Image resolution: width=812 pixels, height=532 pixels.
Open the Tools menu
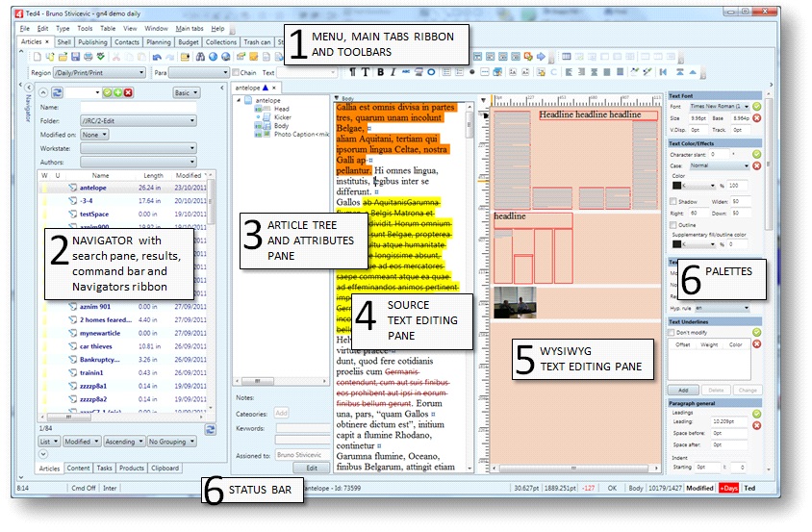(85, 29)
